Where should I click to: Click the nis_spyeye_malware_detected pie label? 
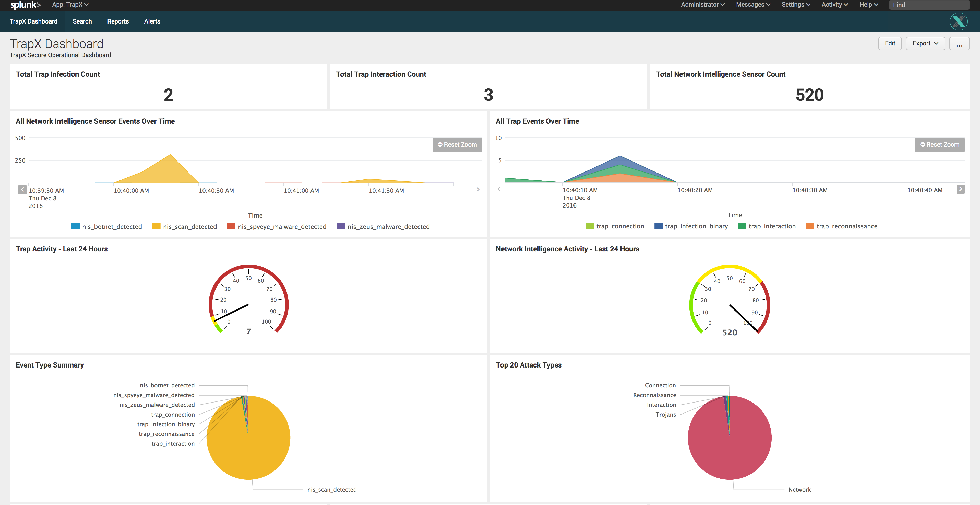tap(154, 395)
